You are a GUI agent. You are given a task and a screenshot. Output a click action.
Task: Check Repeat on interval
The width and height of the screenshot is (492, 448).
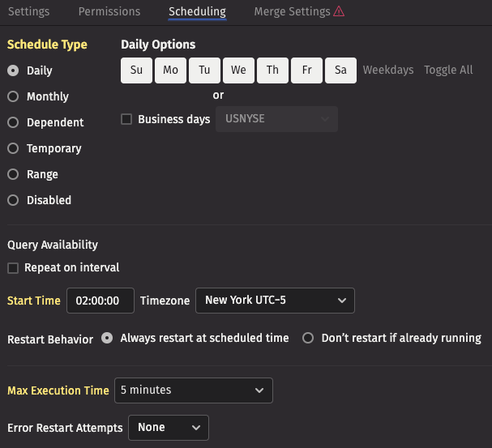point(13,268)
